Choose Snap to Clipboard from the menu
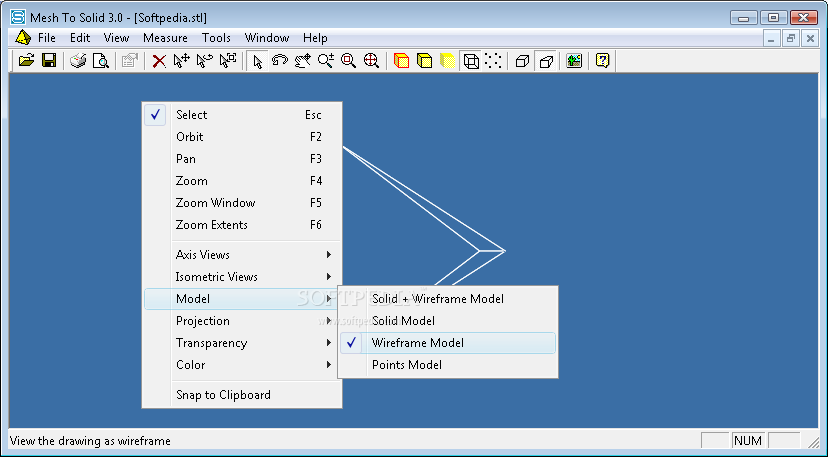 [242, 395]
